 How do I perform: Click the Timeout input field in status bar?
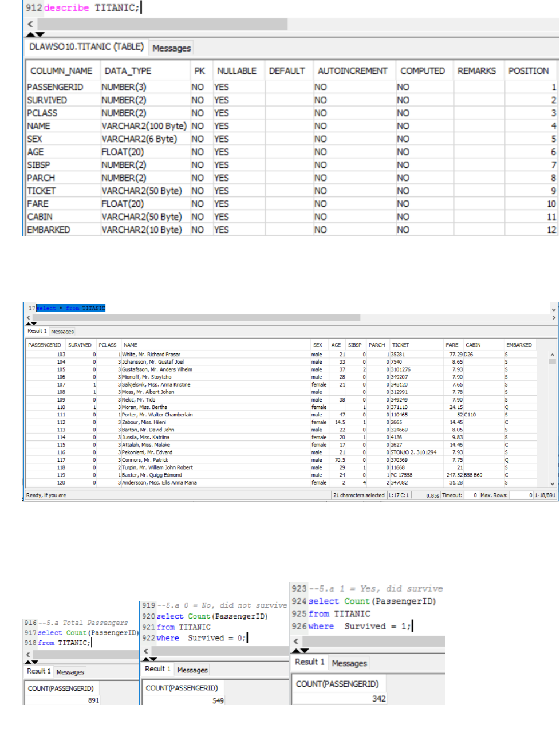tap(471, 495)
